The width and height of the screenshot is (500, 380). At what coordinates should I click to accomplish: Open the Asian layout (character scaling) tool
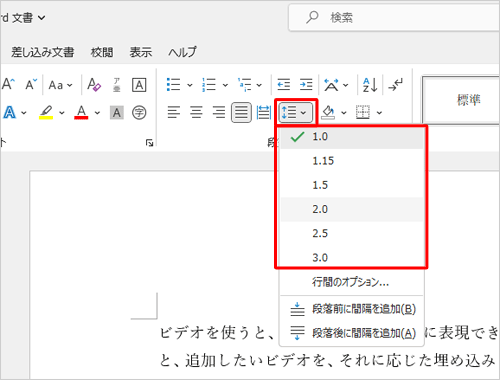coord(331,85)
